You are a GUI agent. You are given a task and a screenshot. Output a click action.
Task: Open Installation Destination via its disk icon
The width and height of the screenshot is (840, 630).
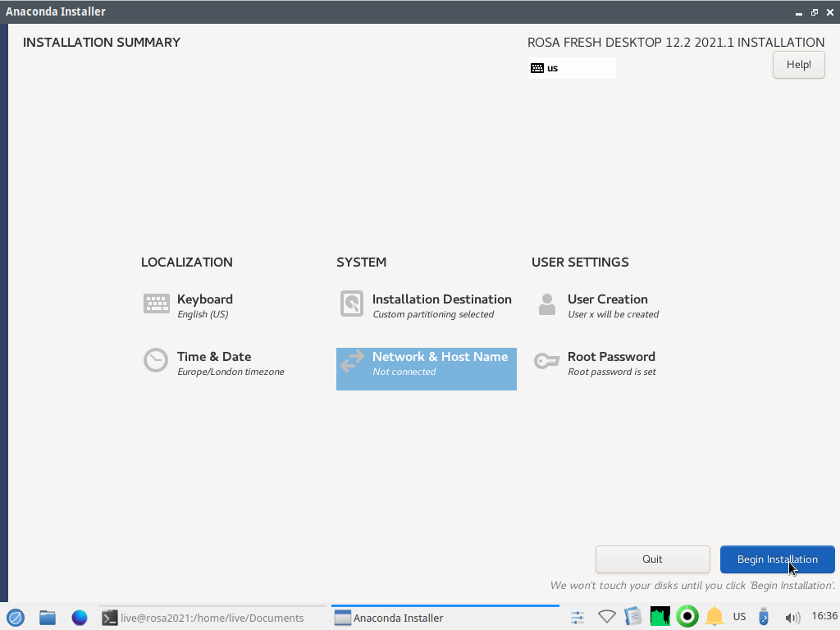point(351,304)
